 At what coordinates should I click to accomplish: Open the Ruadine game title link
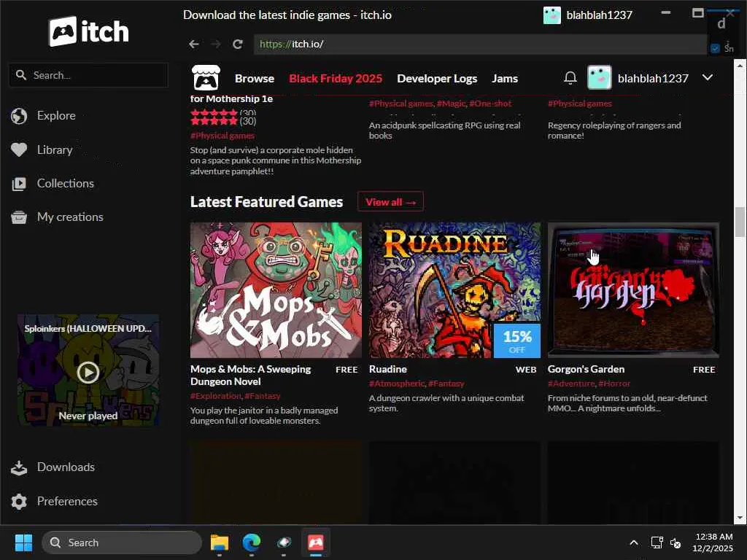pos(388,370)
